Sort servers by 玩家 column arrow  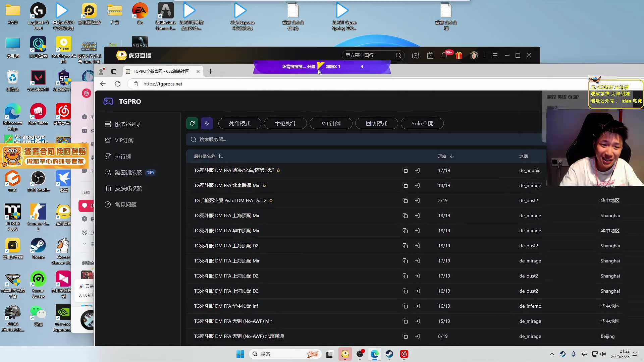tap(452, 156)
